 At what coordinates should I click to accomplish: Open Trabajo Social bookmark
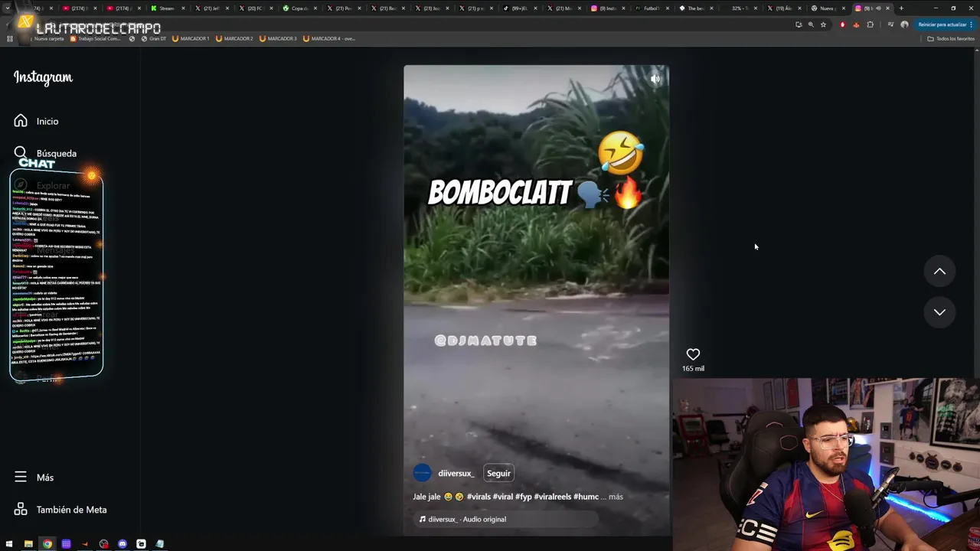pyautogui.click(x=96, y=38)
